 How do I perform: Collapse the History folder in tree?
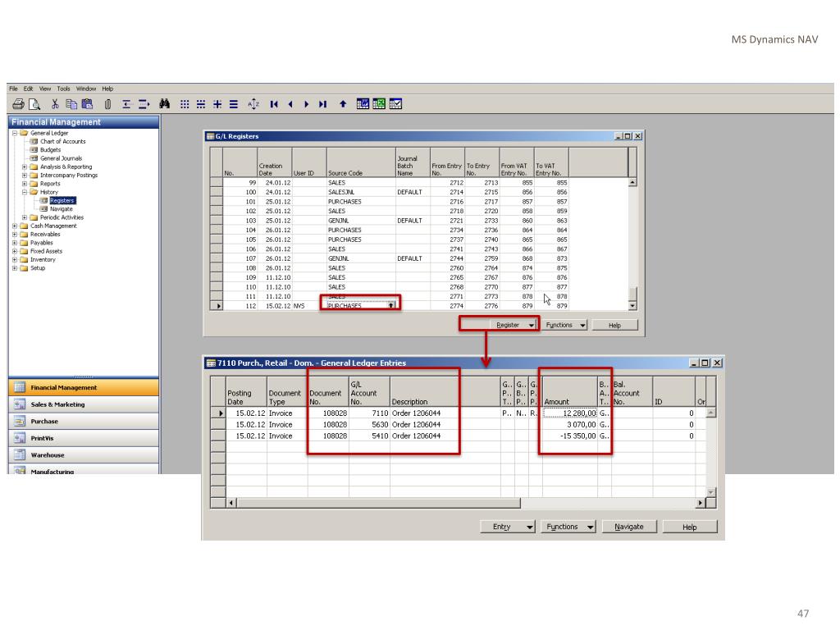point(25,192)
